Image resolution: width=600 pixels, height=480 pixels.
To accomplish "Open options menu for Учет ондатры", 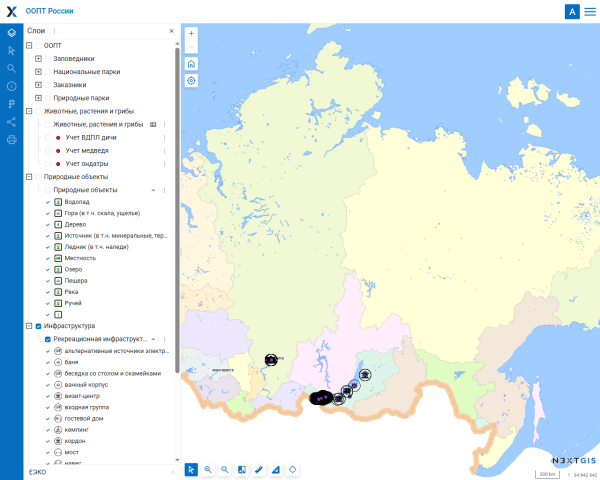I will coord(164,163).
